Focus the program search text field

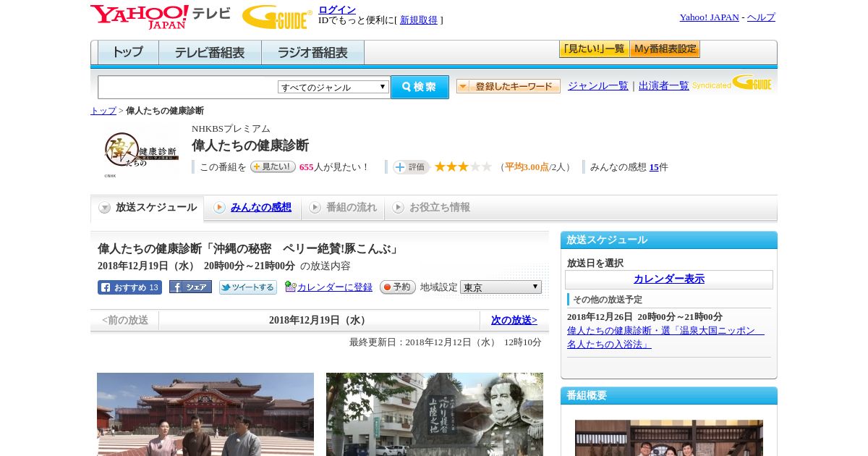[187, 87]
